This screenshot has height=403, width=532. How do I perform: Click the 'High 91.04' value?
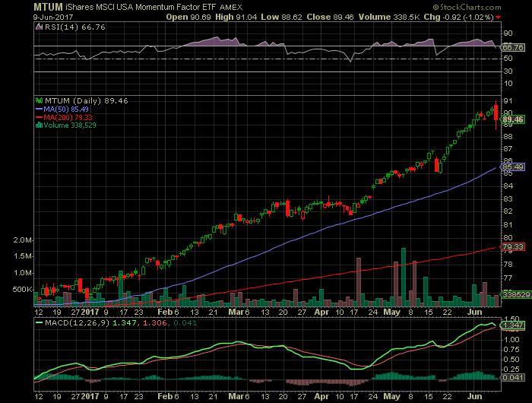coord(236,17)
